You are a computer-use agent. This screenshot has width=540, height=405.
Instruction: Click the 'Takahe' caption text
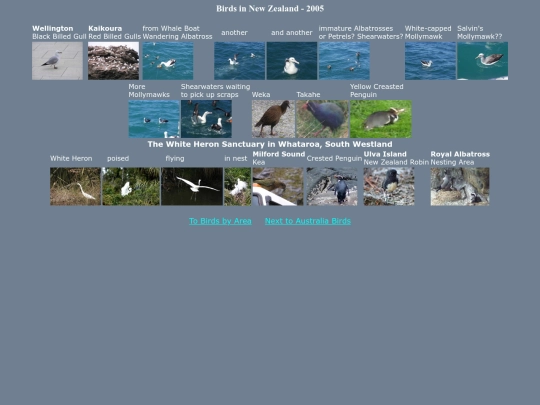pos(309,95)
